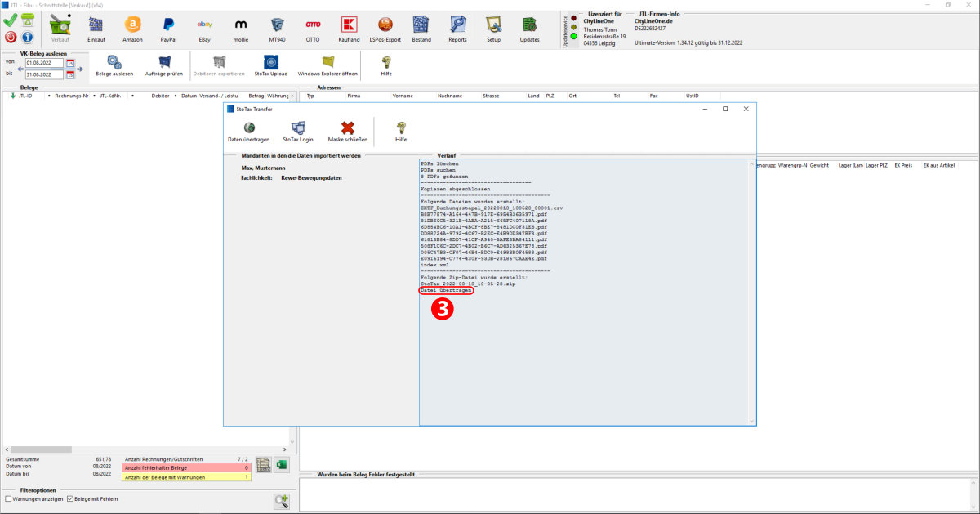Image resolution: width=980 pixels, height=514 pixels.
Task: Enable the Warnungen anzeigen checkbox
Action: [9, 498]
